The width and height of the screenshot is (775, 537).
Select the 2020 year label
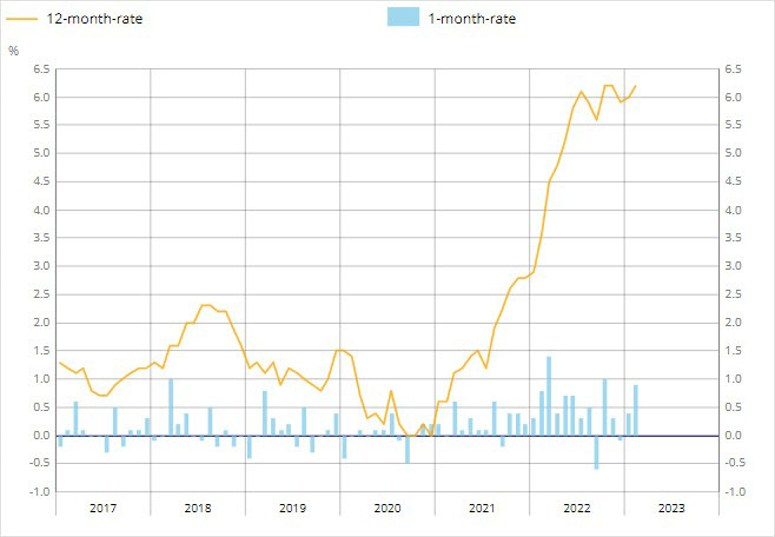[387, 508]
